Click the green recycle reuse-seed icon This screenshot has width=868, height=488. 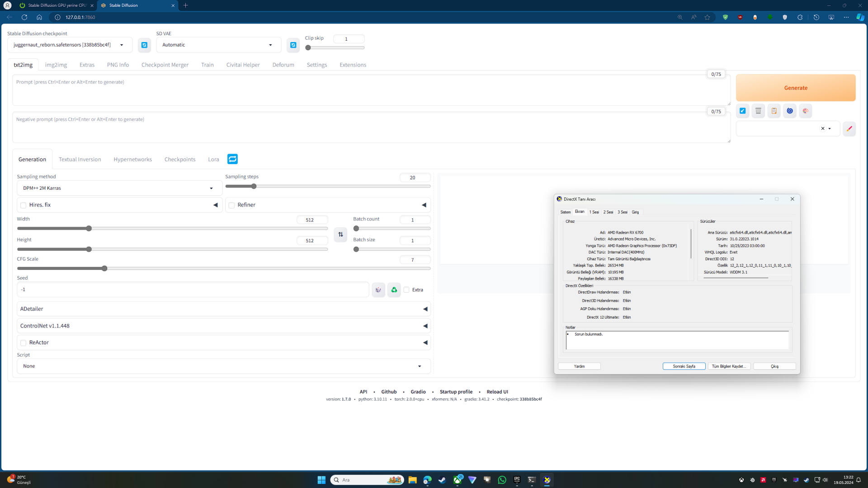point(394,290)
